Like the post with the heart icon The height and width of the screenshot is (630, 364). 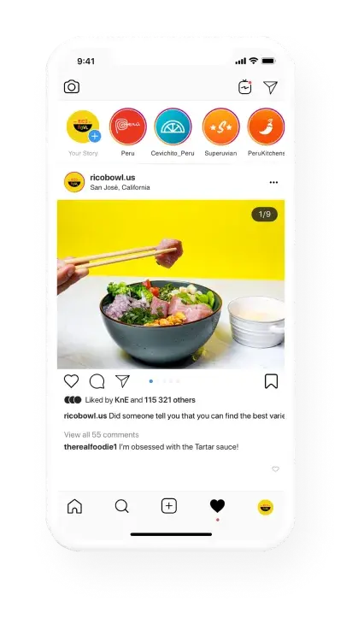[x=72, y=381]
